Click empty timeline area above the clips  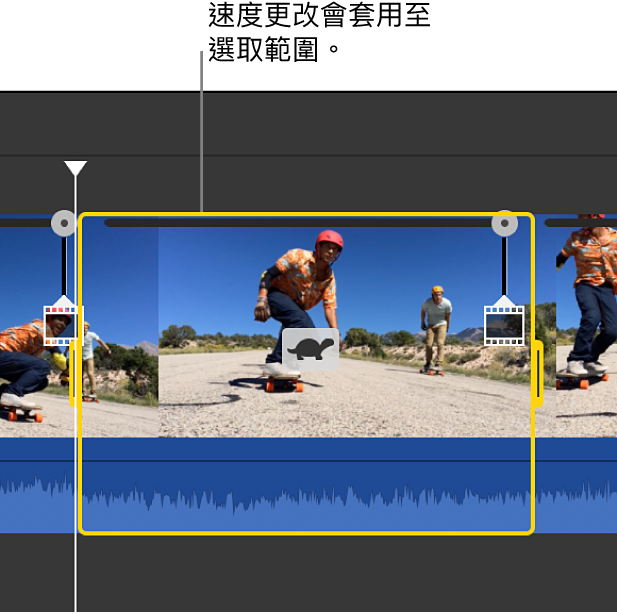tap(350, 125)
